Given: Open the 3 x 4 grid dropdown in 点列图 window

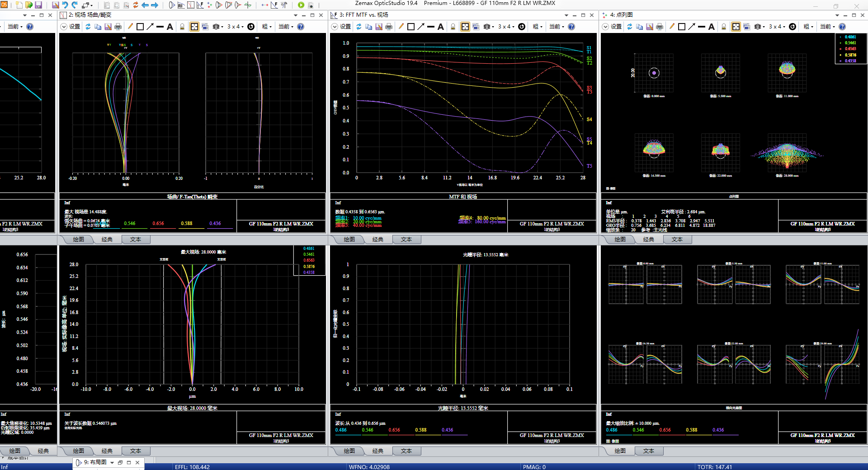Looking at the screenshot, I should [778, 27].
